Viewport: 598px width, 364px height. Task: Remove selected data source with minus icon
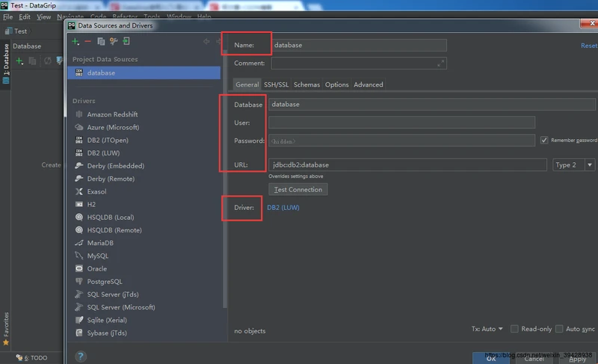tap(87, 41)
